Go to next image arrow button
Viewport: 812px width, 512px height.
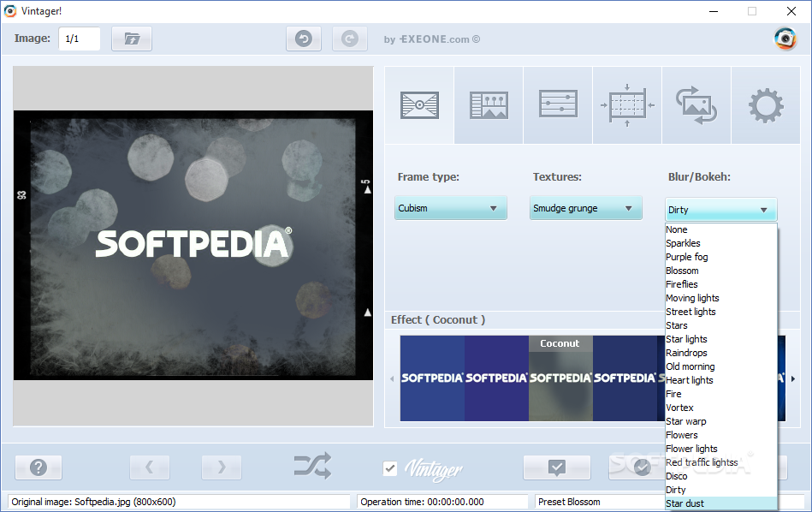pos(222,467)
